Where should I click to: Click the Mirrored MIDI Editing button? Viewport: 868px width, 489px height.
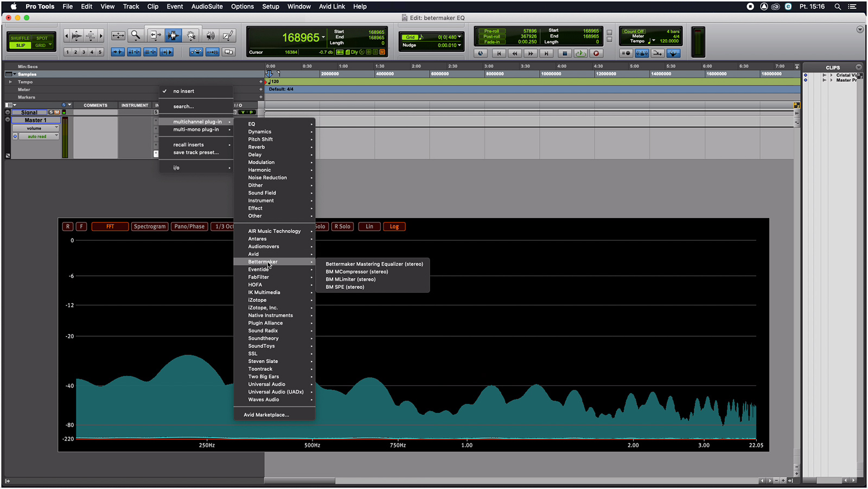213,52
